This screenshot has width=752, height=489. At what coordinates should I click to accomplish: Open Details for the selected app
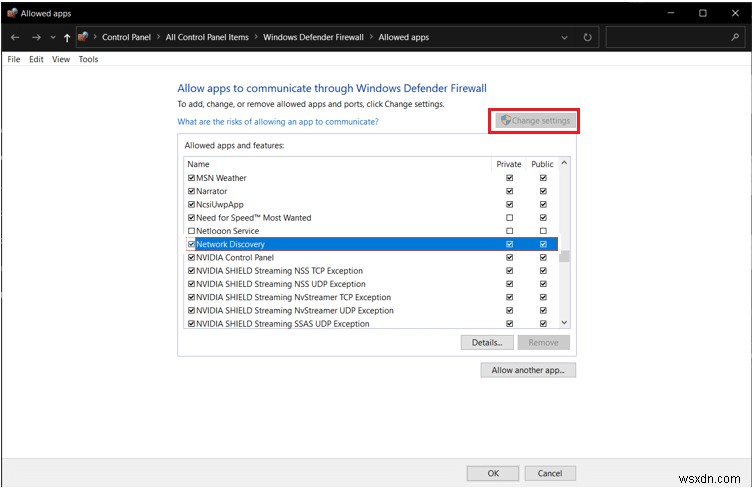coord(487,343)
